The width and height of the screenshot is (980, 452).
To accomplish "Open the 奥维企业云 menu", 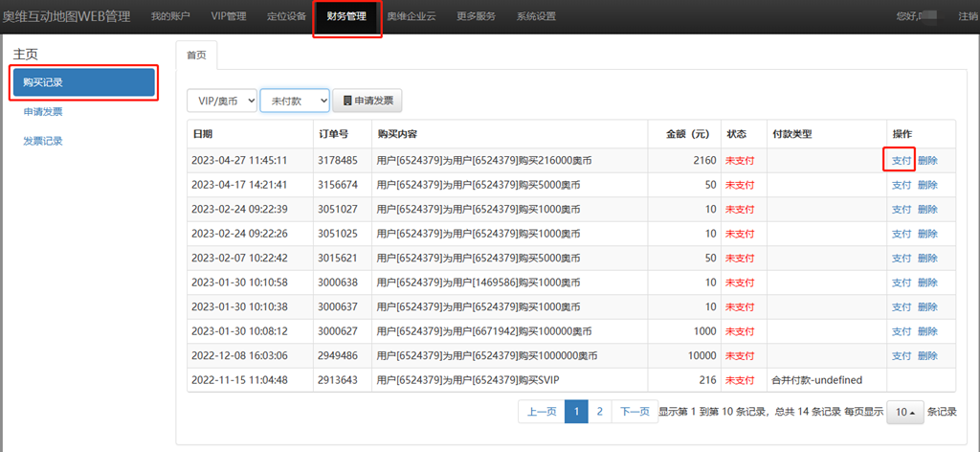I will (x=412, y=16).
